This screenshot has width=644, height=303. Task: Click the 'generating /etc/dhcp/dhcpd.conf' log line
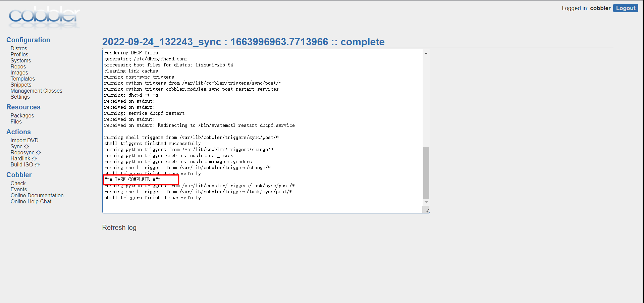click(146, 59)
